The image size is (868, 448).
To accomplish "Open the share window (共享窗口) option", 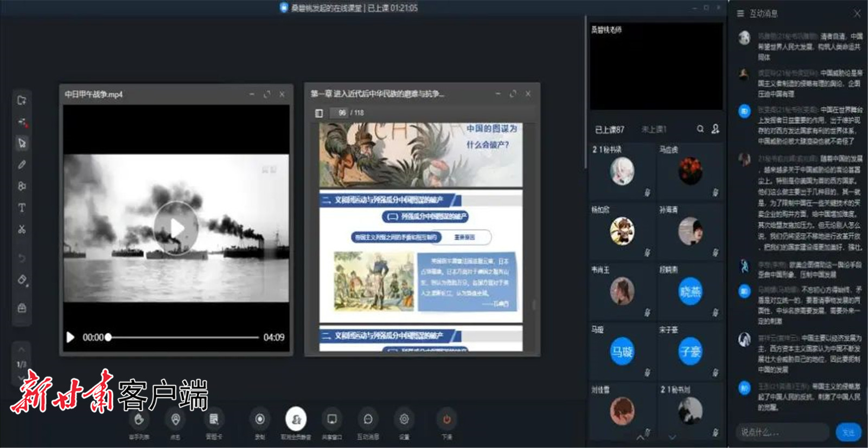I will coord(331,424).
